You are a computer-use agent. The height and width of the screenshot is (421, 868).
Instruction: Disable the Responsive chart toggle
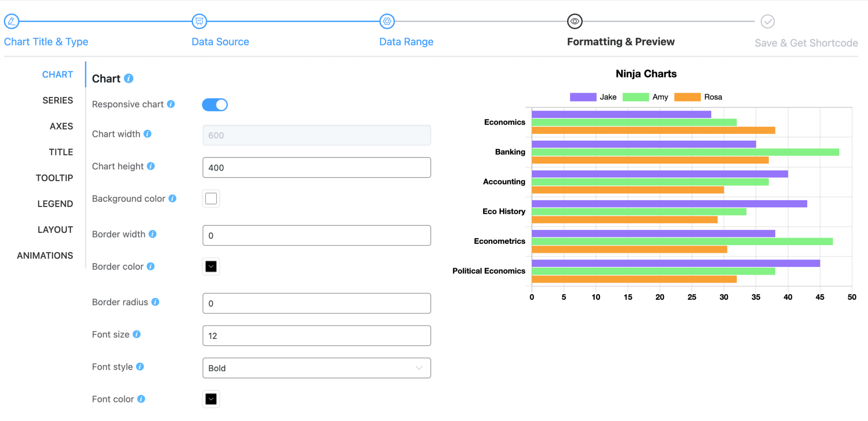click(x=215, y=104)
